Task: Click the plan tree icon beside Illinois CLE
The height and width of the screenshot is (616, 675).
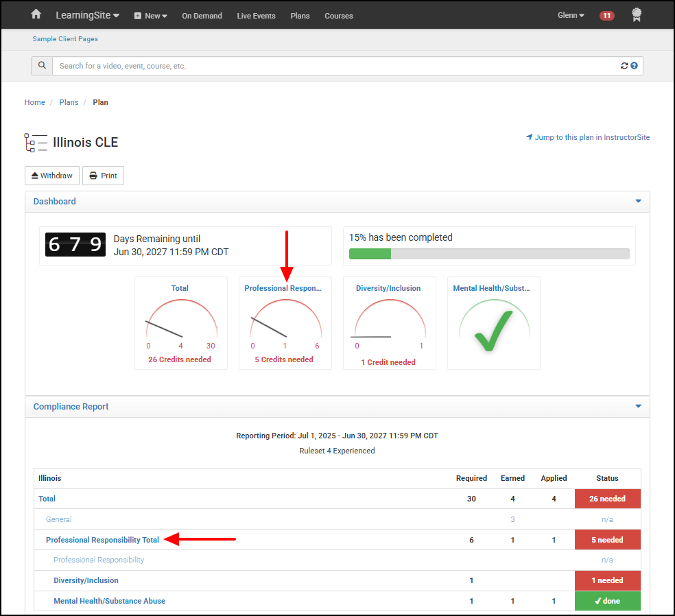Action: coord(36,143)
